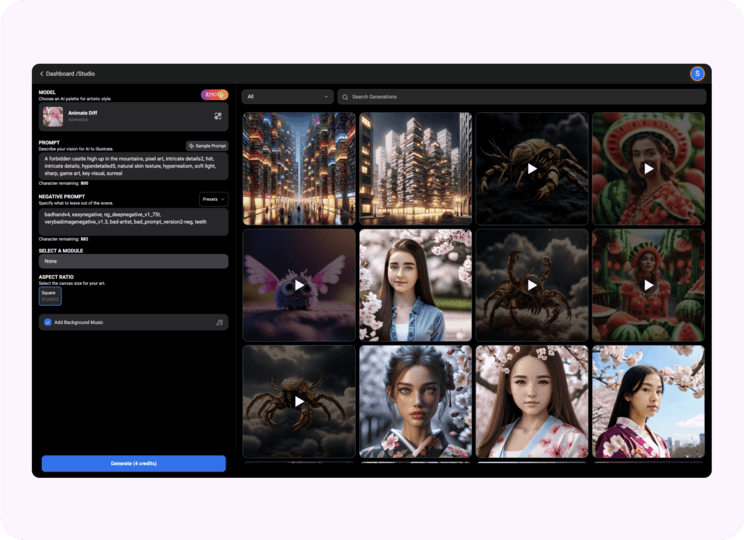Click the credits balance badge

[x=215, y=95]
